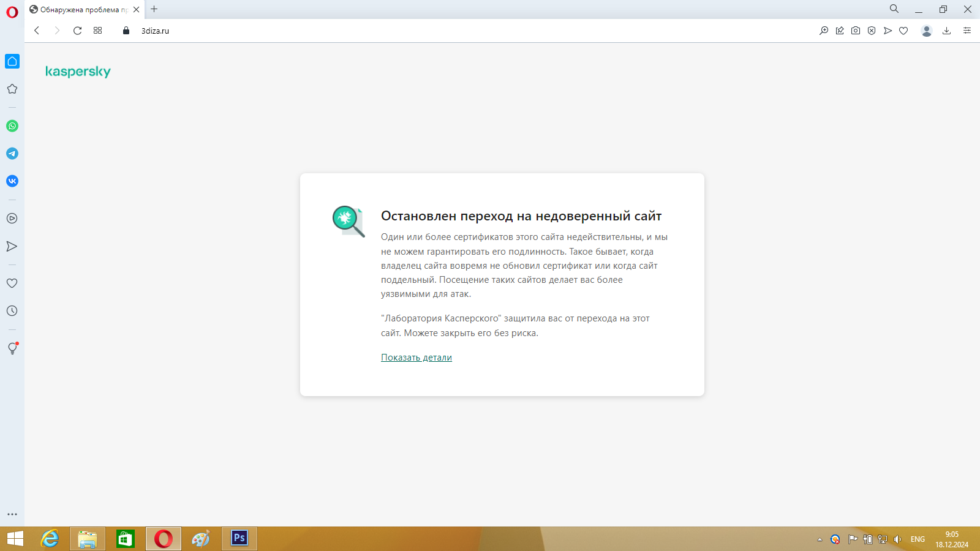980x551 pixels.
Task: Open sidebar bookmarks star
Action: coord(12,89)
